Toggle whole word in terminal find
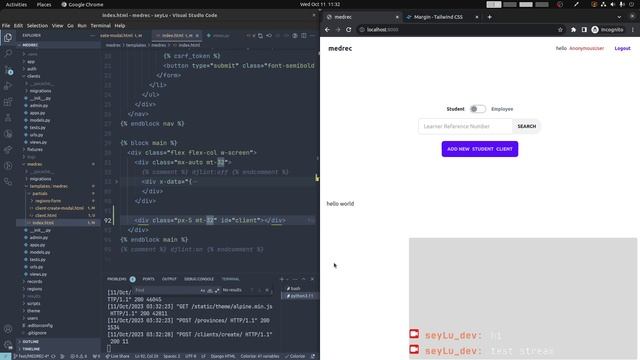Screen dimensions: 640x360 (x=210, y=291)
